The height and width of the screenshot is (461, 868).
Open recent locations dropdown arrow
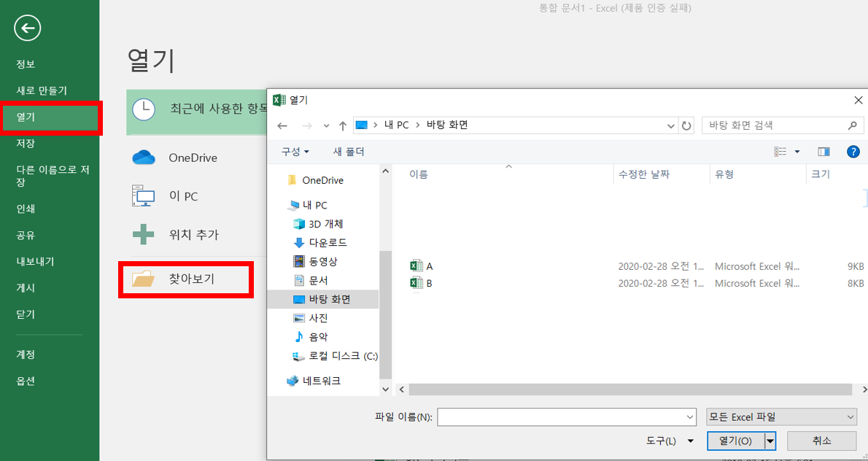point(327,126)
